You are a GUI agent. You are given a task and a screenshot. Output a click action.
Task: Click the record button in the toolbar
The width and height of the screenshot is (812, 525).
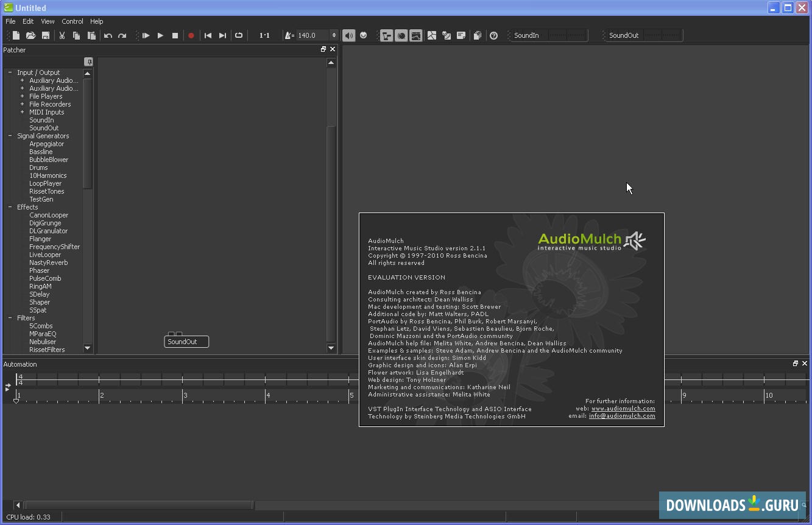191,36
